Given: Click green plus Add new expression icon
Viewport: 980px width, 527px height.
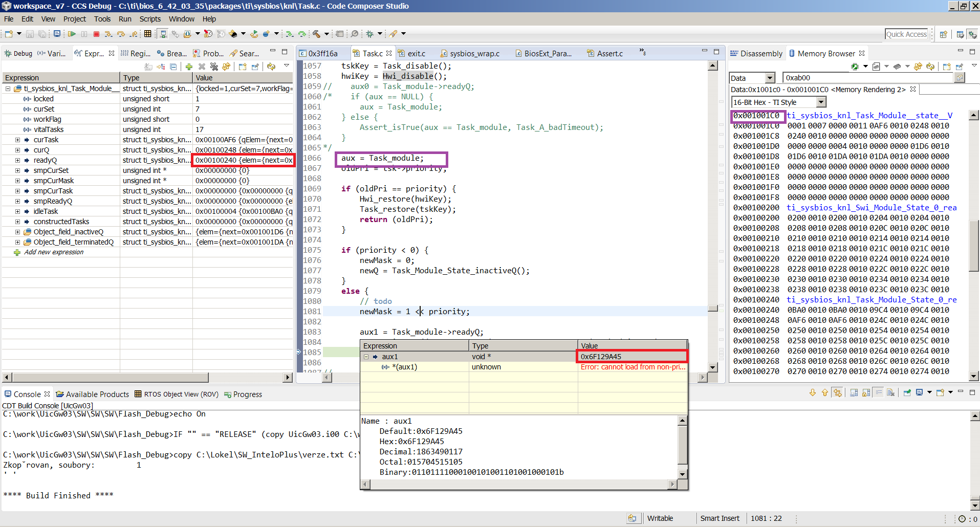Looking at the screenshot, I should coord(189,67).
